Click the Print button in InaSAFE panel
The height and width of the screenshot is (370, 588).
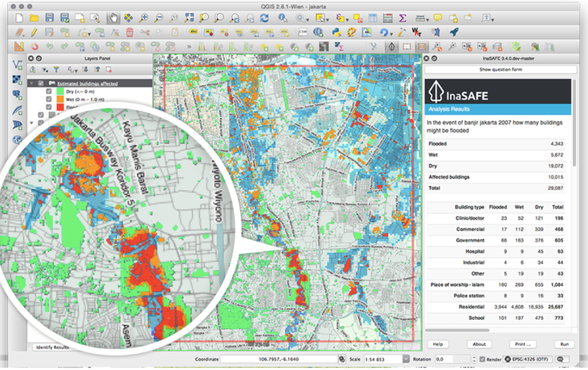pos(523,344)
